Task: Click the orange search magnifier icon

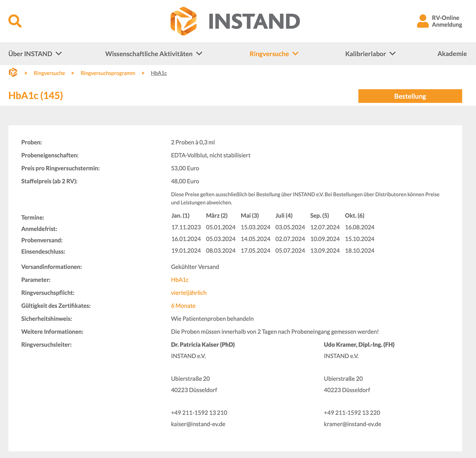Action: click(x=15, y=21)
